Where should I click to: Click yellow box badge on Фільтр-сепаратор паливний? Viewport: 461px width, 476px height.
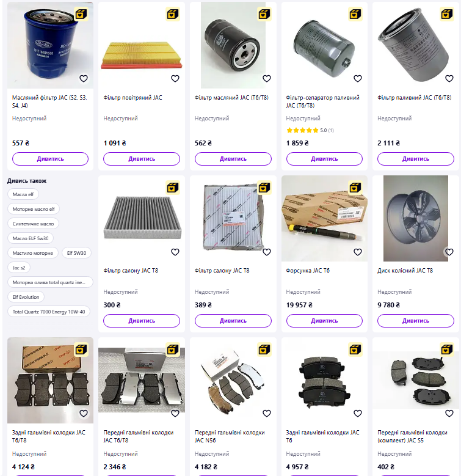pyautogui.click(x=355, y=14)
